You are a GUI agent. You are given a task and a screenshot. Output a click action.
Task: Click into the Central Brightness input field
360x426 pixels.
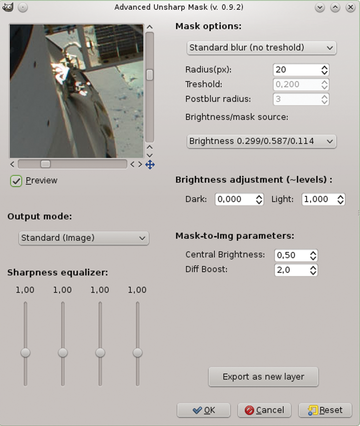tap(291, 255)
